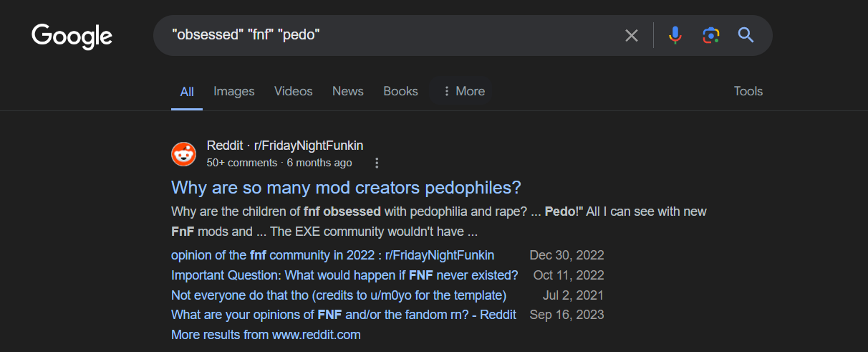The height and width of the screenshot is (352, 868).
Task: Open Google Lens image search
Action: (x=710, y=35)
